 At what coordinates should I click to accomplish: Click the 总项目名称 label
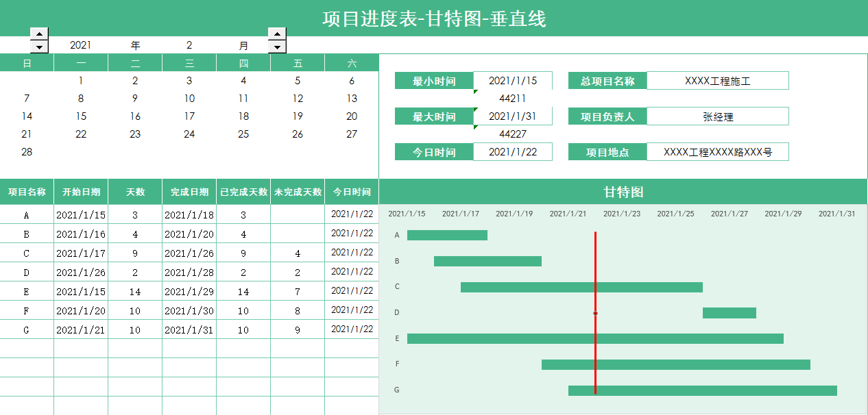coord(607,81)
